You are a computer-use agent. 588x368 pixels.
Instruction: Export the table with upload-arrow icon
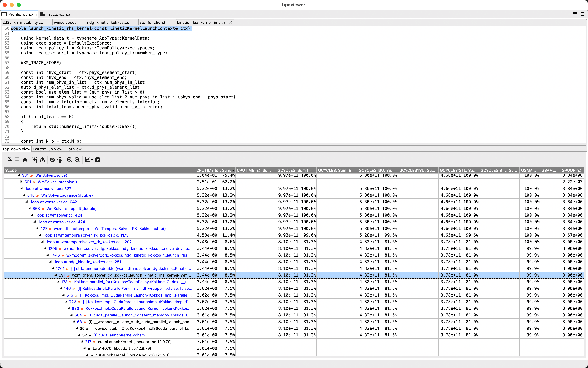42,160
